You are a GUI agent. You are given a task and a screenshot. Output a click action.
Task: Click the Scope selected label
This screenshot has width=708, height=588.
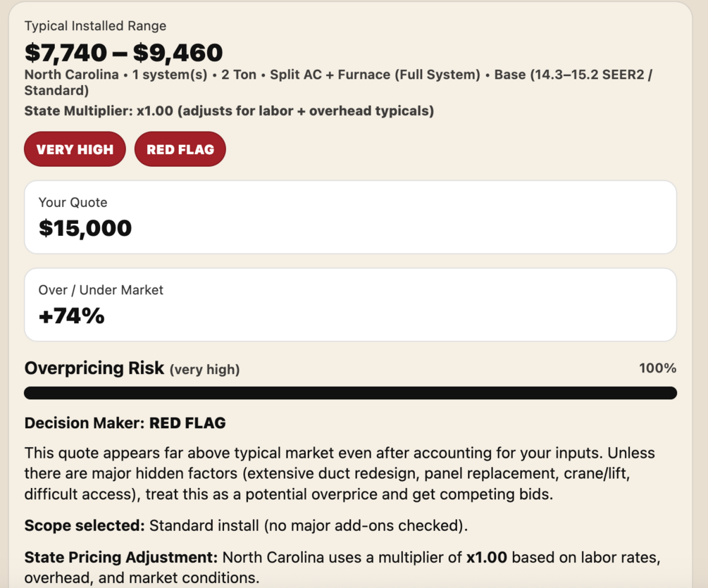[85, 525]
